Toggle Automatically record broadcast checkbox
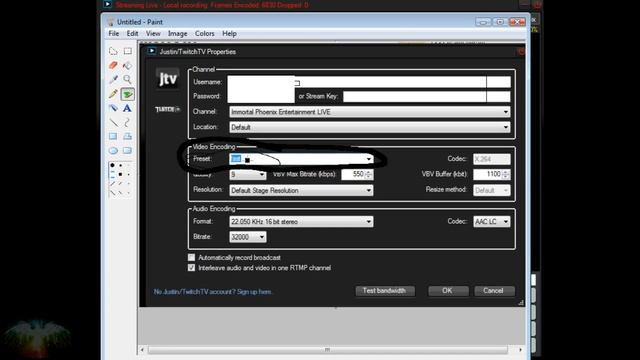This screenshot has width=640, height=360. (x=191, y=258)
